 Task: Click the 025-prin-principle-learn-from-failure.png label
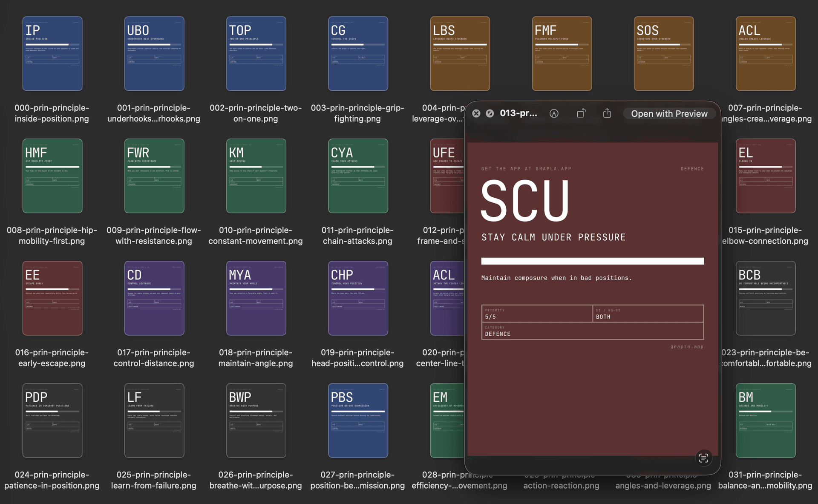click(x=154, y=480)
